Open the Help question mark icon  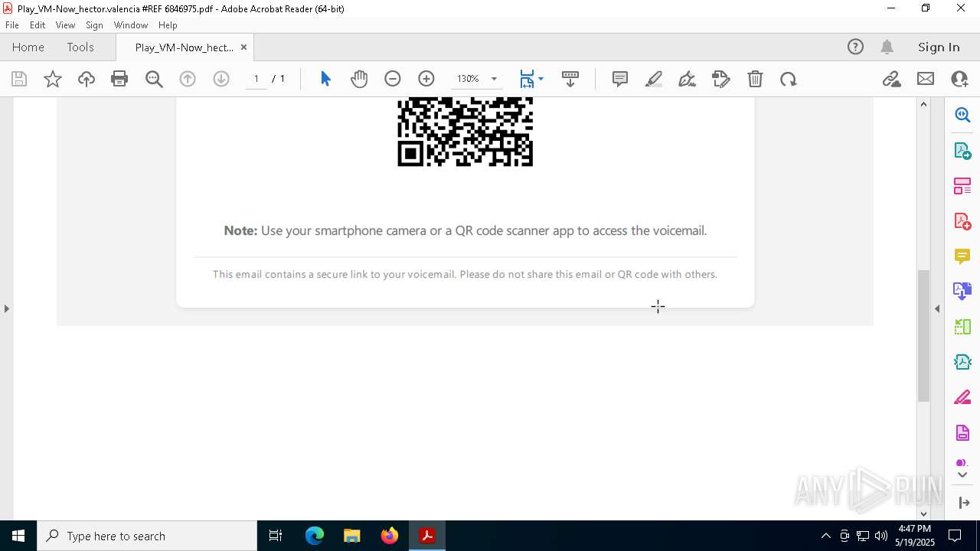pos(855,47)
